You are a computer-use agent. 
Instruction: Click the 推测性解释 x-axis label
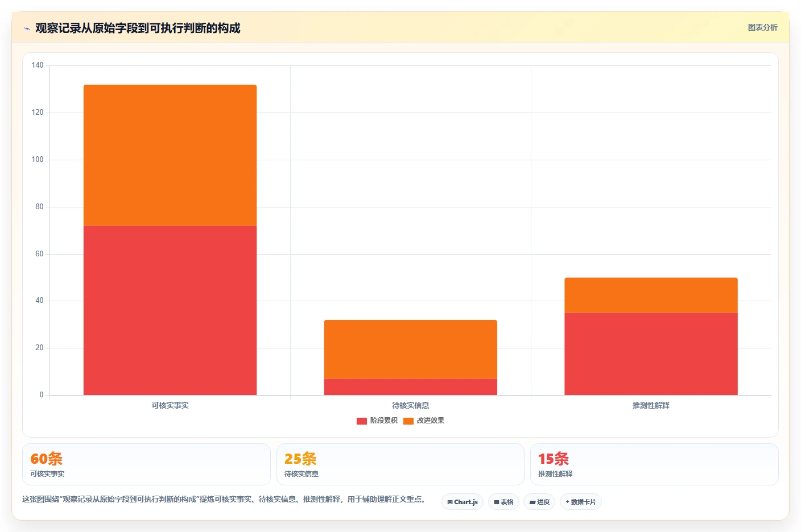tap(651, 405)
